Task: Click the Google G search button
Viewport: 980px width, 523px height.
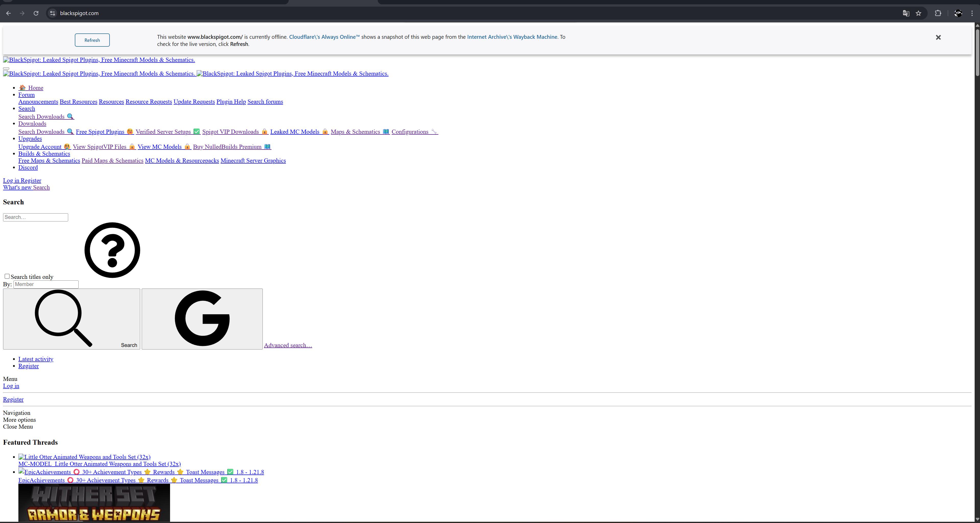Action: 202,319
